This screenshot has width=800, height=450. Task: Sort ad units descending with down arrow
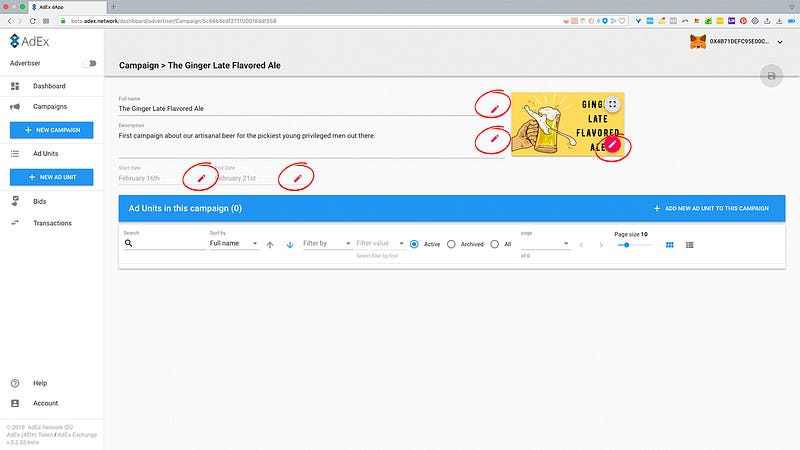(x=290, y=245)
